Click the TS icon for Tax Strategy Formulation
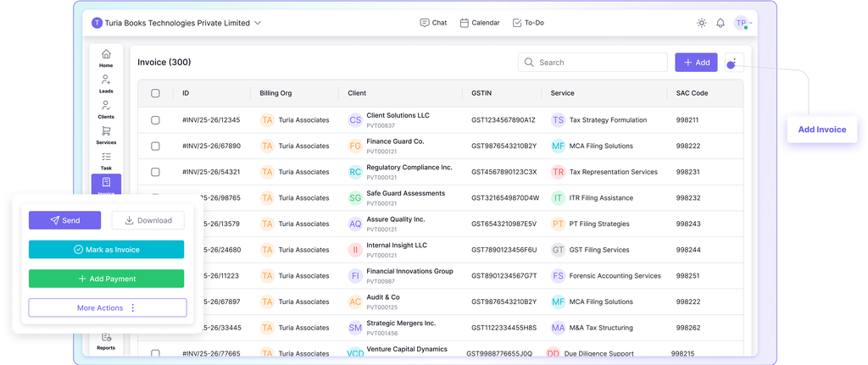 (x=558, y=120)
